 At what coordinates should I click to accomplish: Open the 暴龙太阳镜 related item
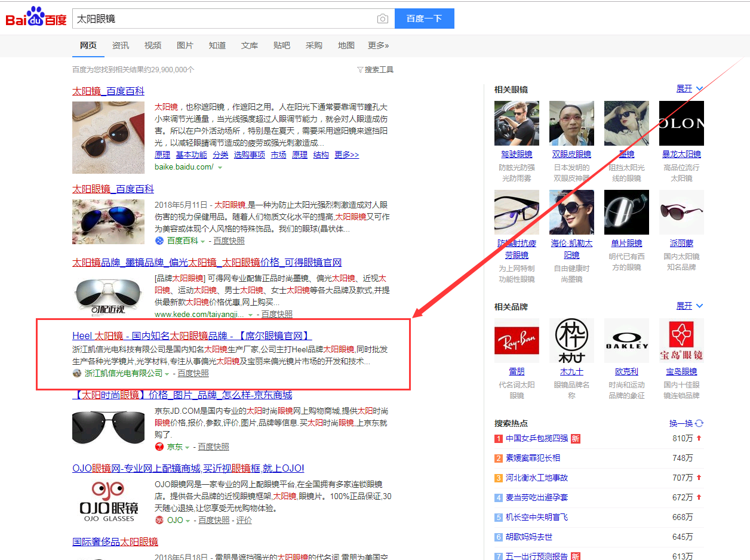click(681, 155)
